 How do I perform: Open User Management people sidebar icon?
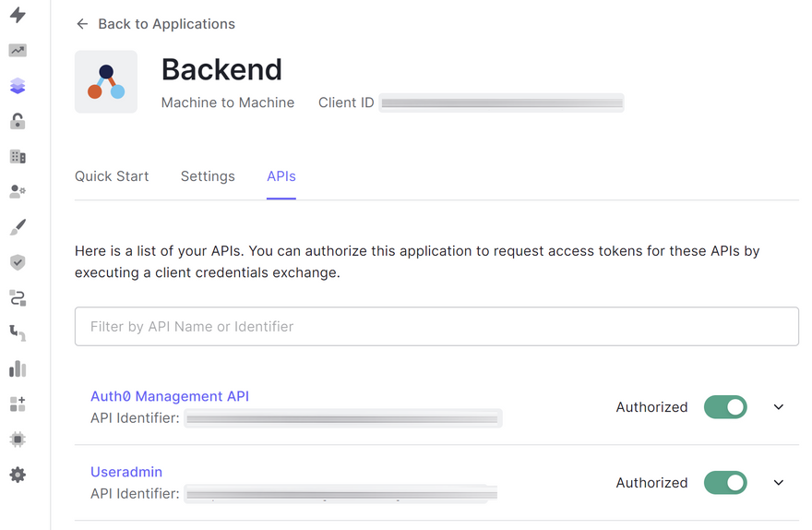point(18,191)
